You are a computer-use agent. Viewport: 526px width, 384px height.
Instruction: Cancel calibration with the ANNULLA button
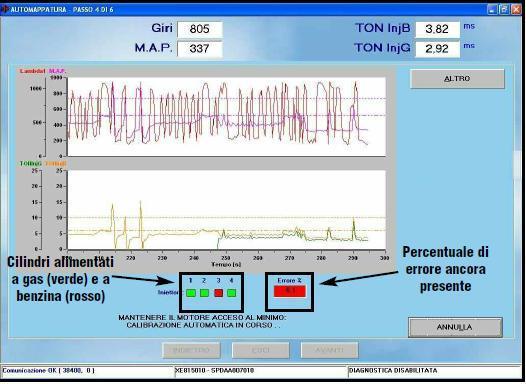pyautogui.click(x=455, y=327)
